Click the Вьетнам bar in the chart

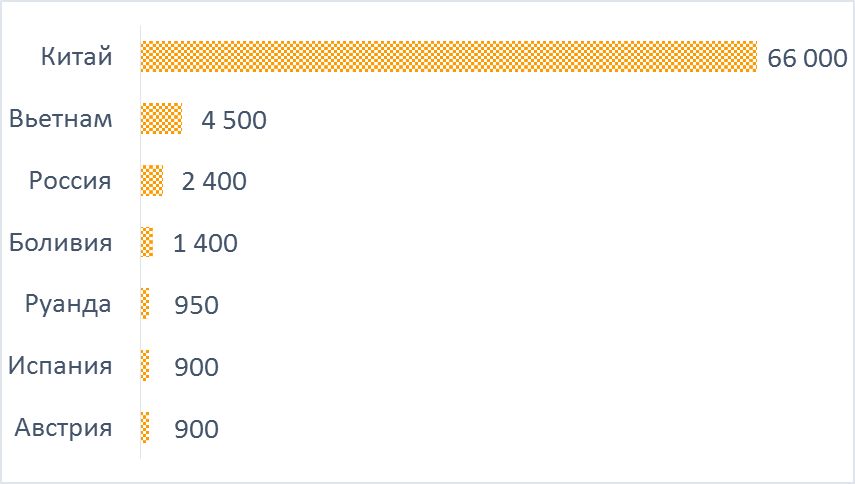pyautogui.click(x=161, y=118)
